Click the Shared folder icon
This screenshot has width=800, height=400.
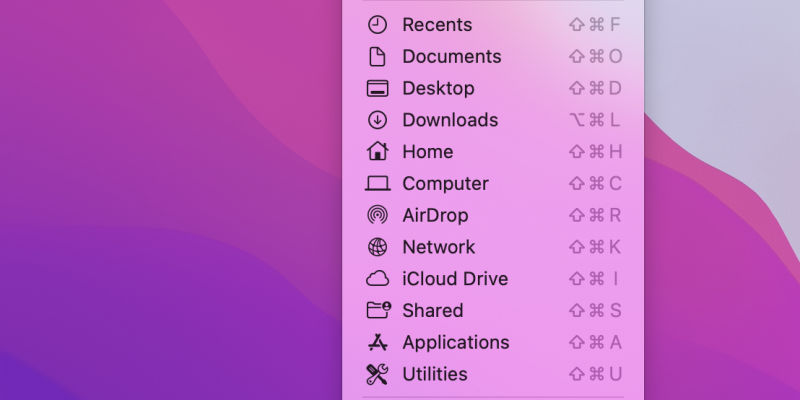(x=378, y=310)
